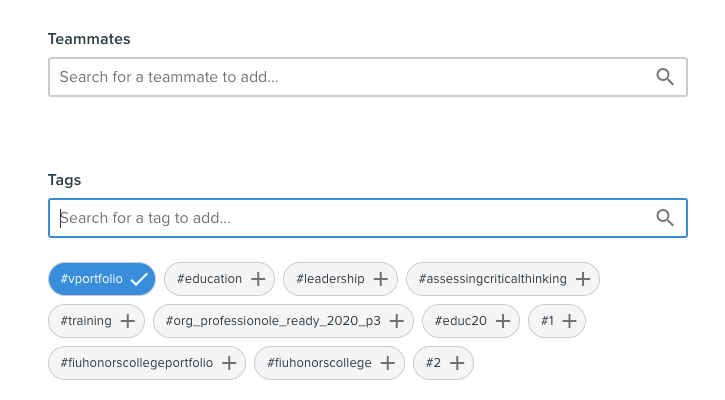Select the #assessingcriticalthinking tag chip
Screen dimensions: 725x400
503,279
